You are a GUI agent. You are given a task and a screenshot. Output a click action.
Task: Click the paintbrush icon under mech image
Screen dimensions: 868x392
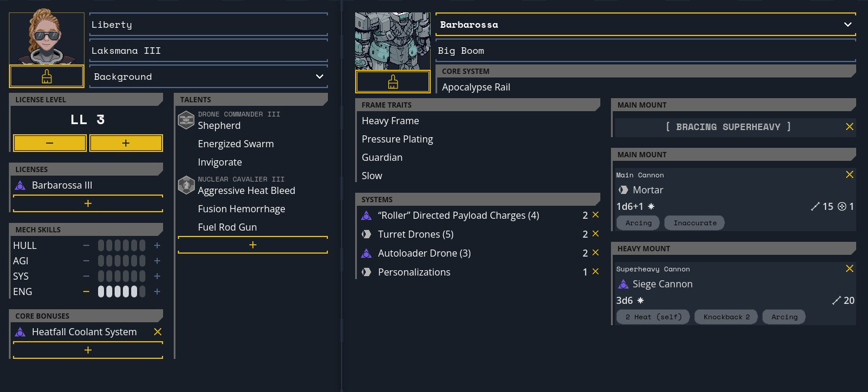click(393, 82)
